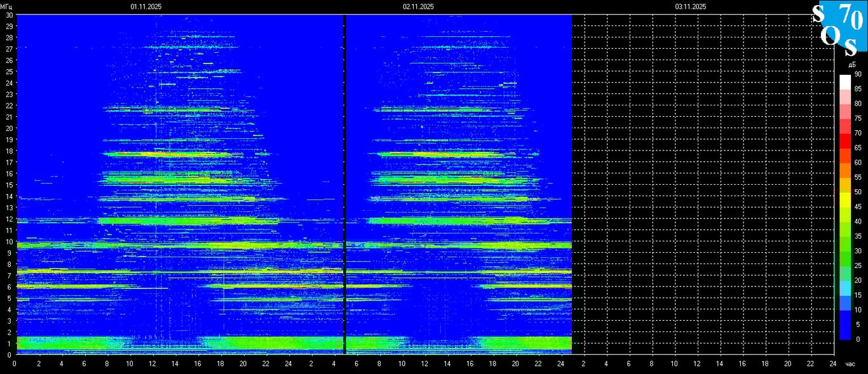Click the дБ label above color scale
Image resolution: width=868 pixels, height=374 pixels.
(852, 64)
